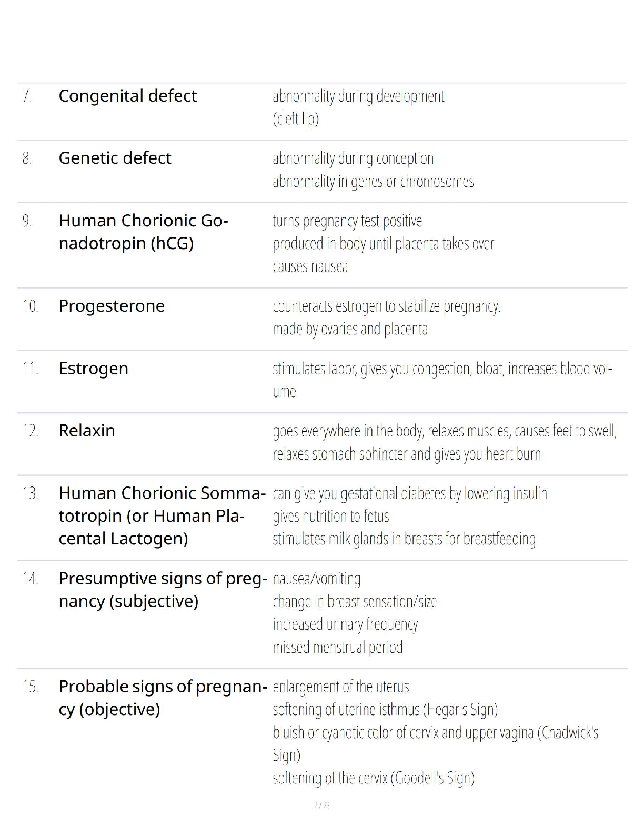
Task: Select the "Genetic defect" term heading
Action: click(115, 158)
